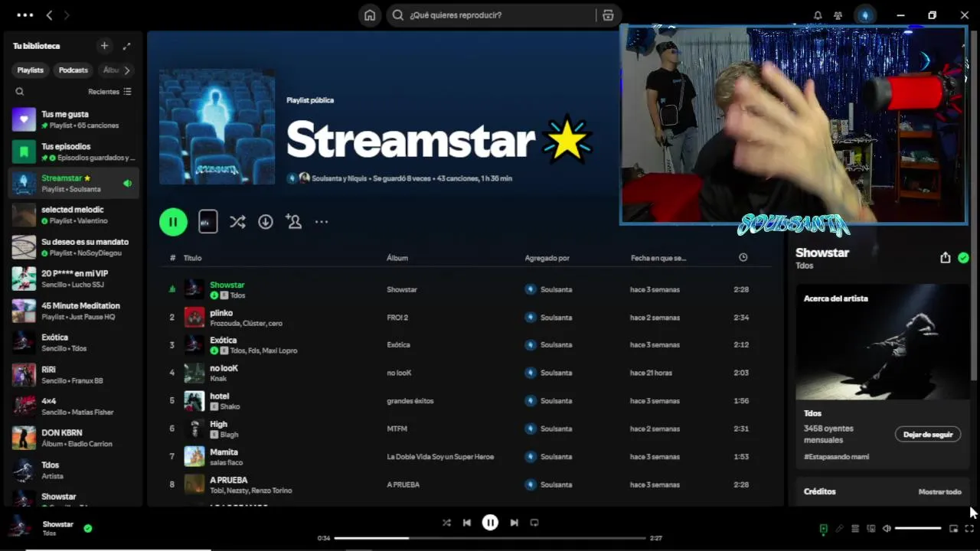Go back with the left arrow
This screenshot has width=980, height=551.
tap(49, 15)
